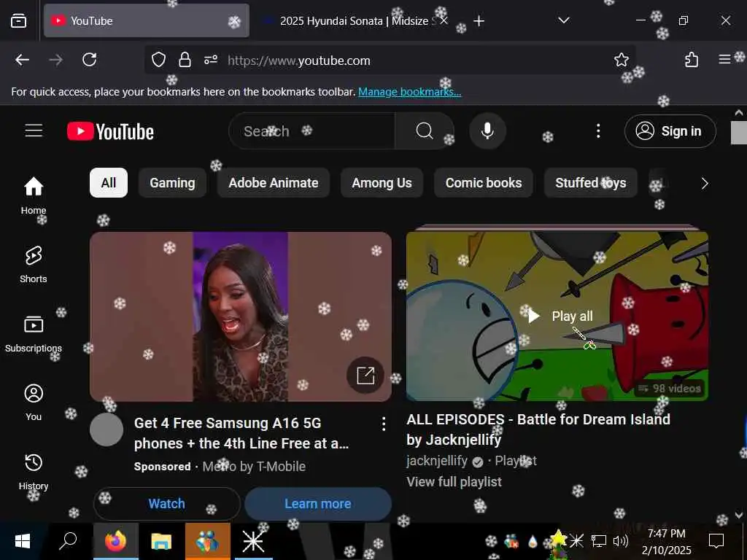Open the Windows Start menu
The height and width of the screenshot is (560, 747).
[23, 541]
